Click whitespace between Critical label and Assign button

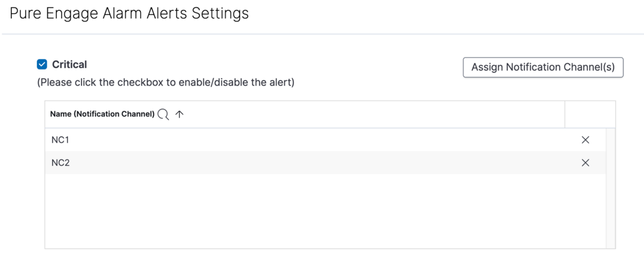pyautogui.click(x=268, y=66)
